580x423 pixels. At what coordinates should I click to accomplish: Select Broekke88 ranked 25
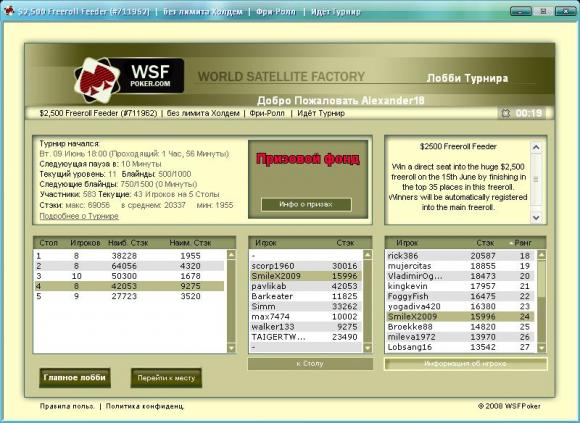461,327
